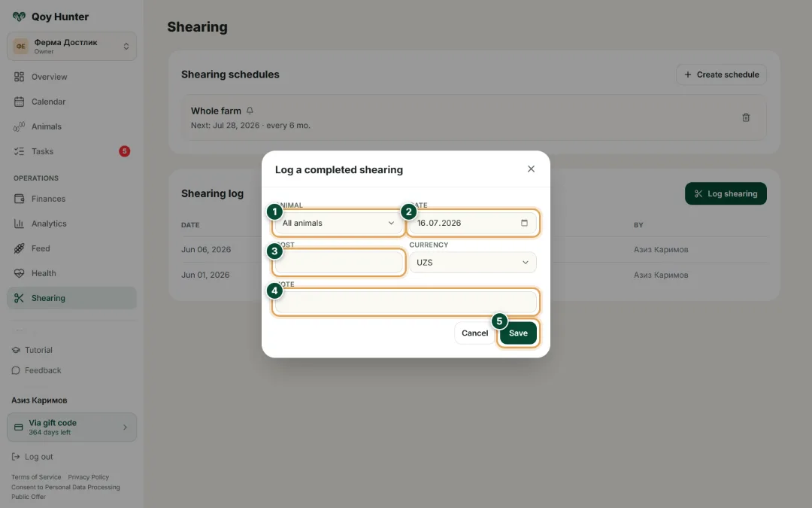Open Analytics in the sidebar
This screenshot has width=812, height=508.
point(71,224)
